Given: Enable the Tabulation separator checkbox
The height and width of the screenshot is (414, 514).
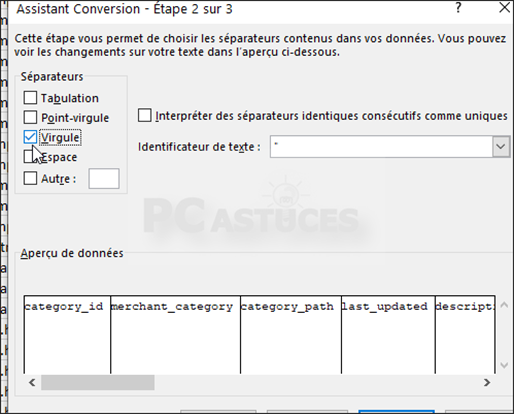Looking at the screenshot, I should tap(30, 98).
